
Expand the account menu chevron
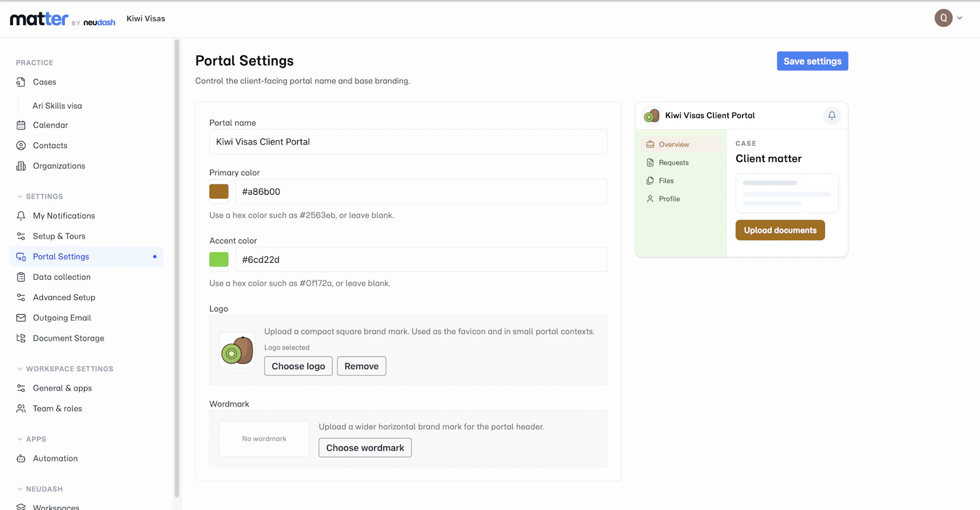point(960,18)
